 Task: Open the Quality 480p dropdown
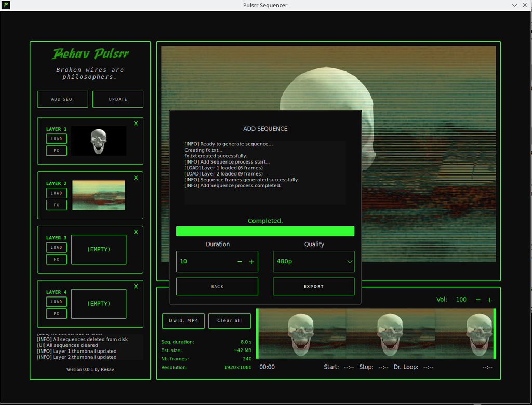click(x=313, y=262)
